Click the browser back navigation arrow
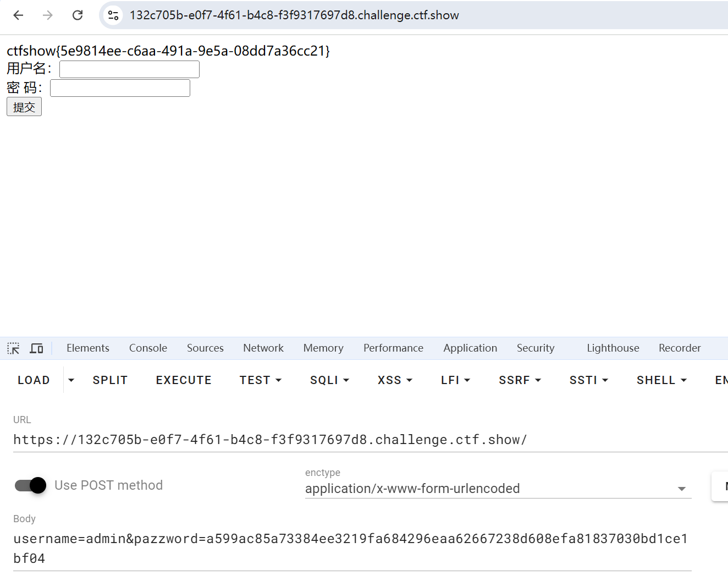 18,15
